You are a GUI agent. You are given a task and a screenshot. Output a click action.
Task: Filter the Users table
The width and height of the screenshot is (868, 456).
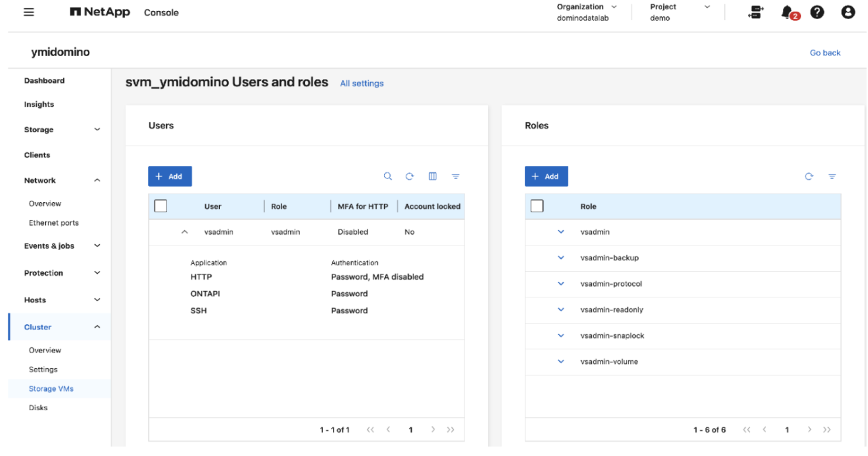[456, 176]
